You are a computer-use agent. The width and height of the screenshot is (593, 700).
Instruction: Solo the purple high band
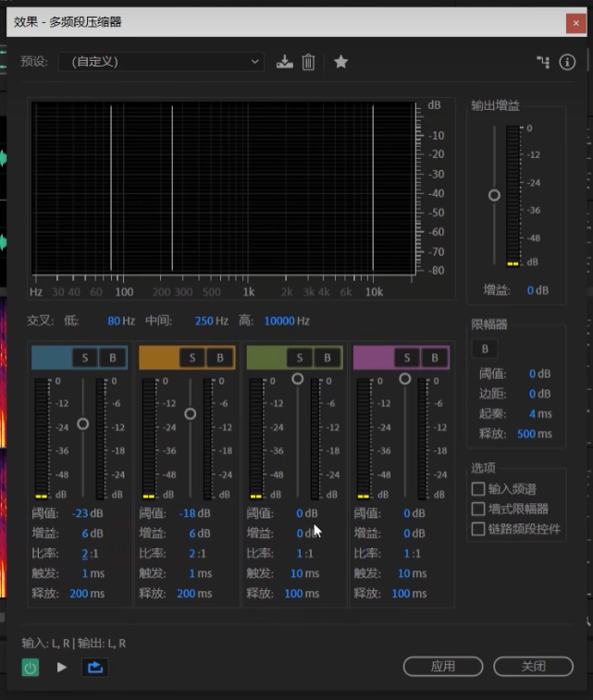click(x=407, y=358)
